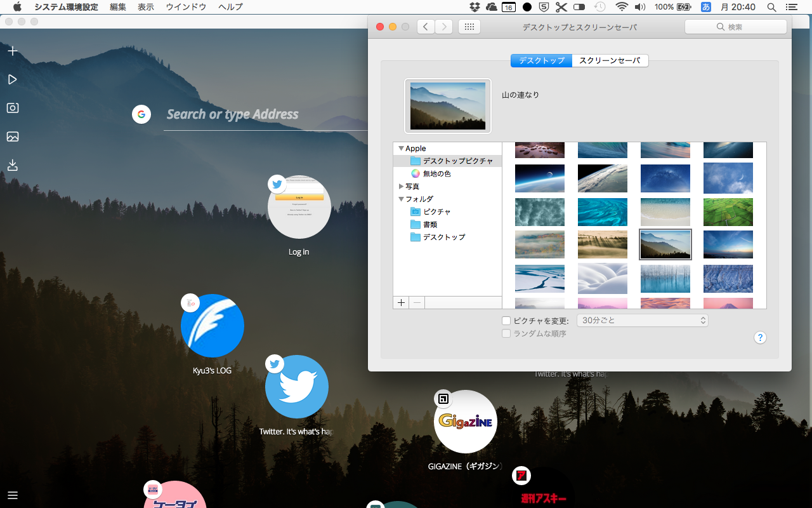Screen dimensions: 812x508
Task: Choose the green rice terraces wallpaper
Action: [x=728, y=211]
